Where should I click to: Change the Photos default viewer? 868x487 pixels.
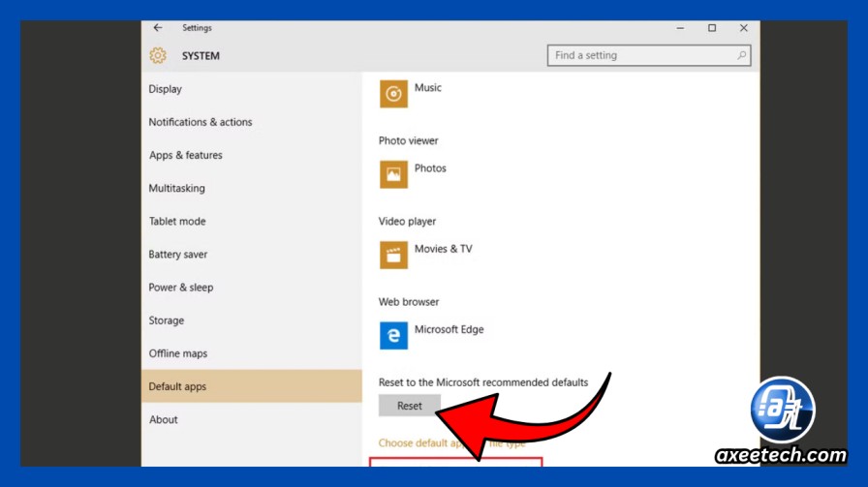point(430,168)
